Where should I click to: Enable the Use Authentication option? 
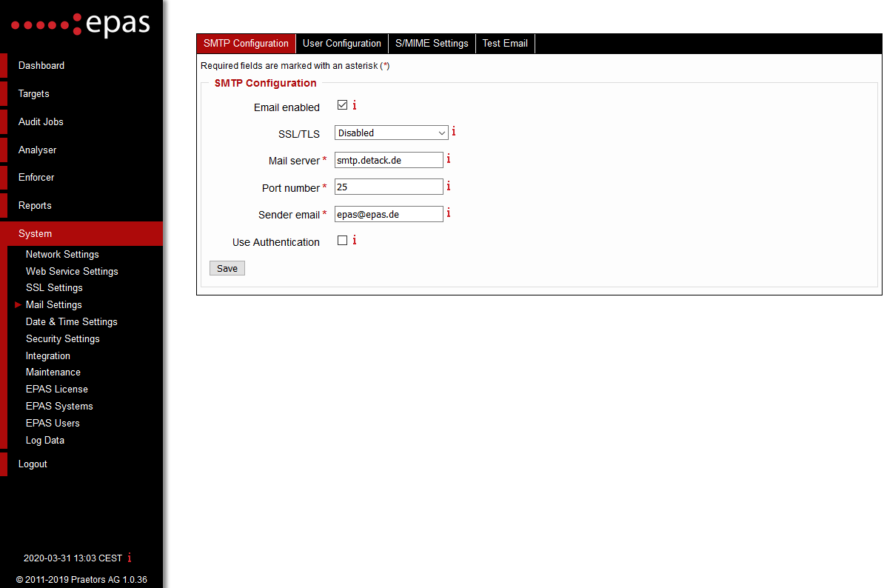point(342,240)
